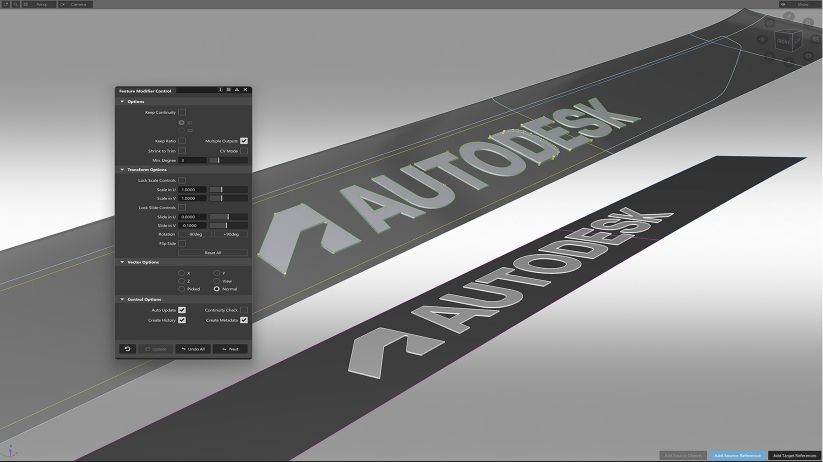Viewport: 823px width, 462px height.
Task: Click the Undo All button
Action: pyautogui.click(x=193, y=349)
